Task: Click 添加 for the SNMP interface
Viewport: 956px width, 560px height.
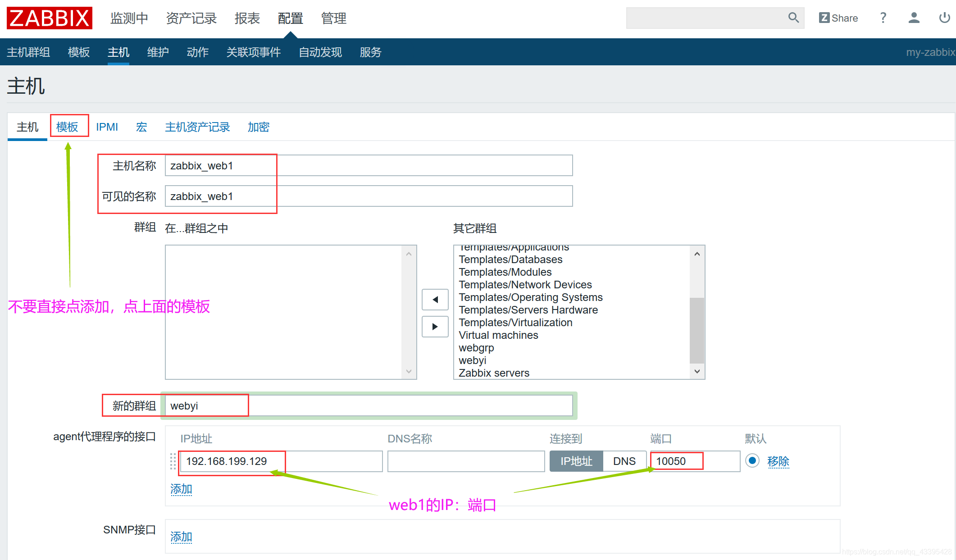Action: pos(181,537)
